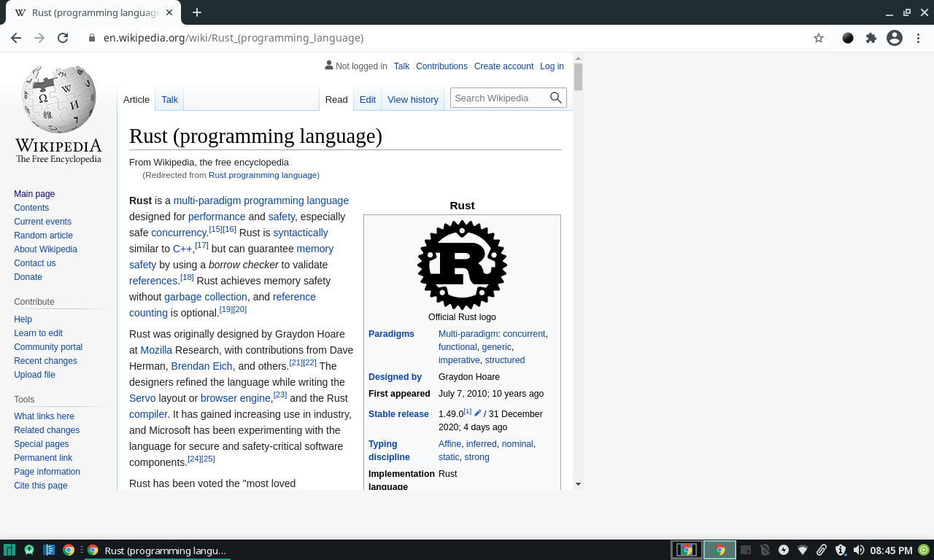Click the site security padlock icon
Image resolution: width=934 pixels, height=560 pixels.
click(x=91, y=37)
